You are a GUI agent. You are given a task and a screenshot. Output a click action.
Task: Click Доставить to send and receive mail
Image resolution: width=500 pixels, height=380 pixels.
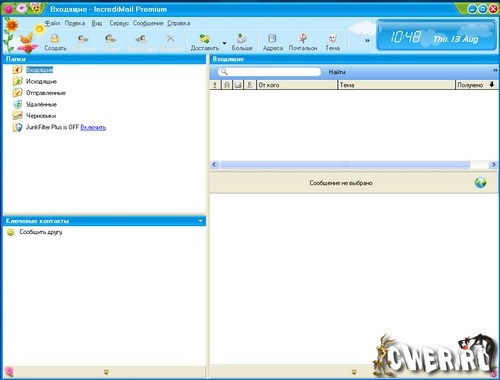(x=205, y=43)
